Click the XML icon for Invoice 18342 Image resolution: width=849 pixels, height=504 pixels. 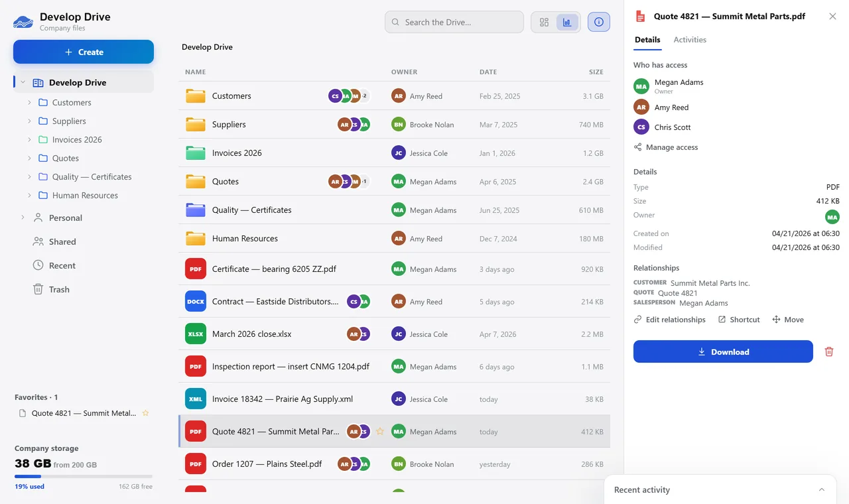pos(196,399)
